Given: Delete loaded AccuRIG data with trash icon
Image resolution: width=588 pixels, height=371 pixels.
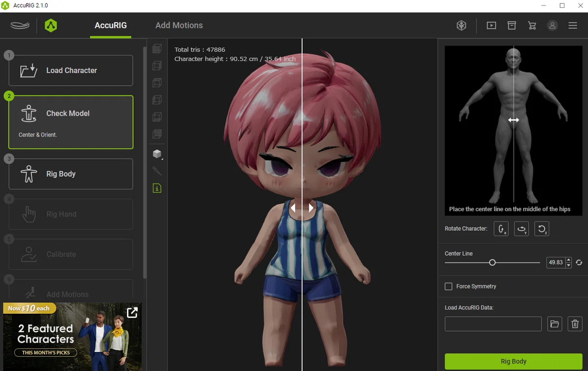Looking at the screenshot, I should 575,324.
